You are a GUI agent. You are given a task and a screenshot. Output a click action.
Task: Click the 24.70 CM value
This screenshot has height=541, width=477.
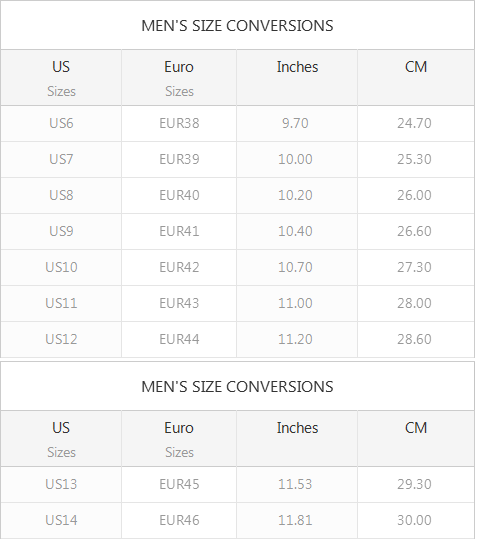[414, 123]
